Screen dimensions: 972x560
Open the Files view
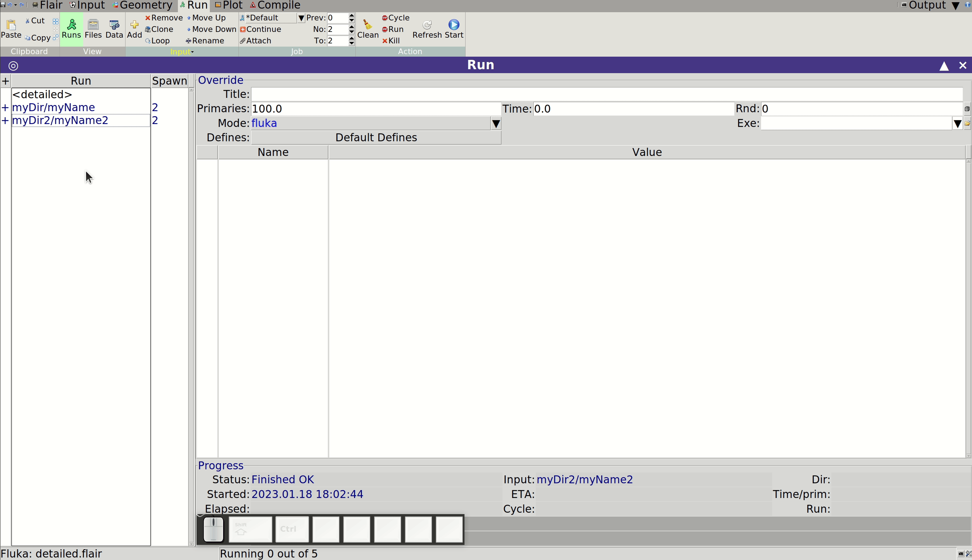pos(93,25)
